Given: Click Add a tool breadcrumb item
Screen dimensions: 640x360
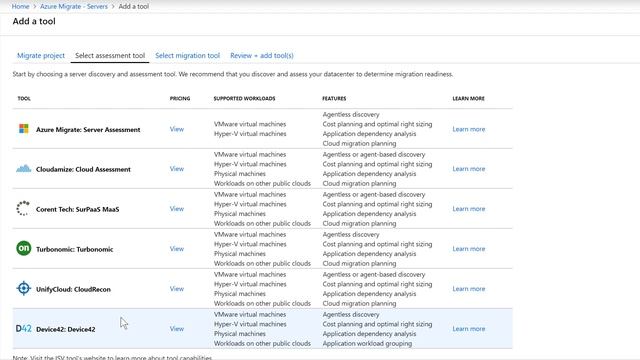Looking at the screenshot, I should pyautogui.click(x=133, y=7).
